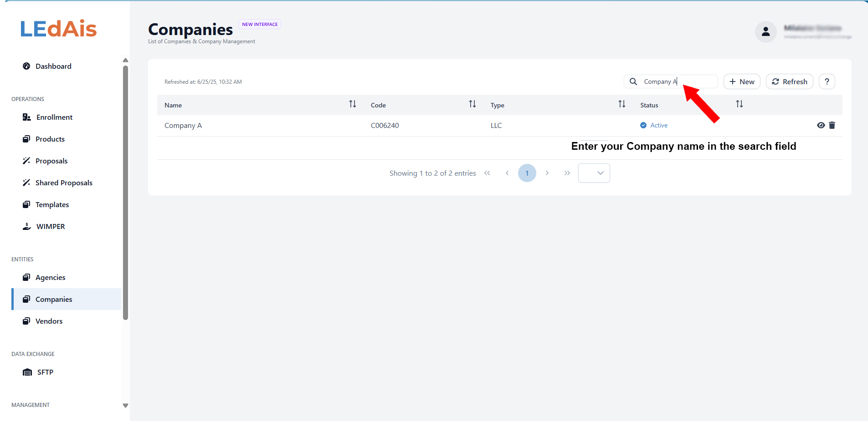868x422 pixels.
Task: Open Templates from sidebar
Action: point(52,204)
